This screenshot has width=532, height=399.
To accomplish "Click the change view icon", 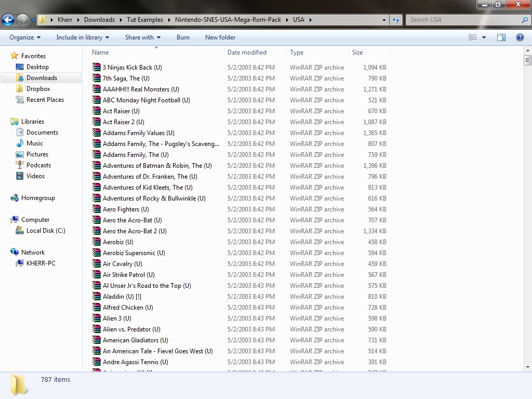I will tap(473, 37).
